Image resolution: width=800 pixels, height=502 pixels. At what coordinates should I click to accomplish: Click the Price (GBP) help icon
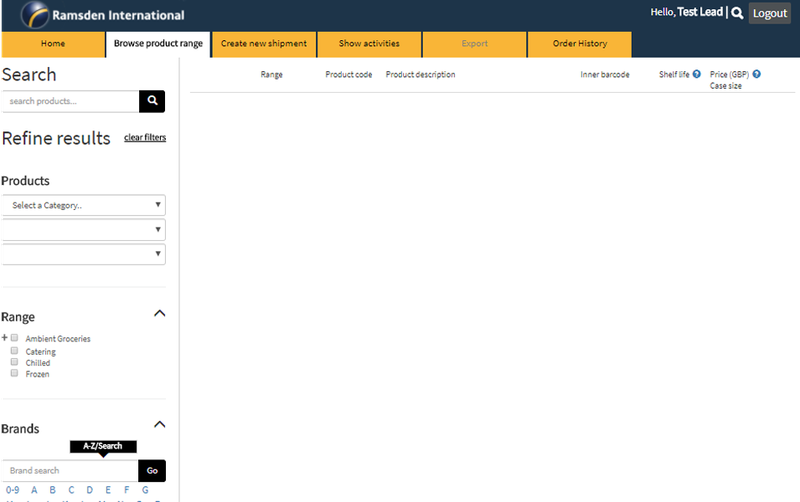click(757, 74)
